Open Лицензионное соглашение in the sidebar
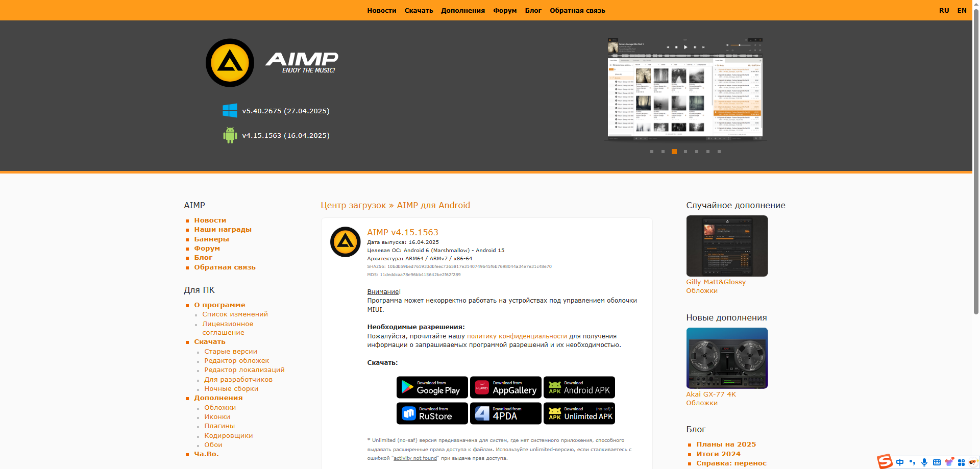The image size is (980, 469). coord(228,328)
